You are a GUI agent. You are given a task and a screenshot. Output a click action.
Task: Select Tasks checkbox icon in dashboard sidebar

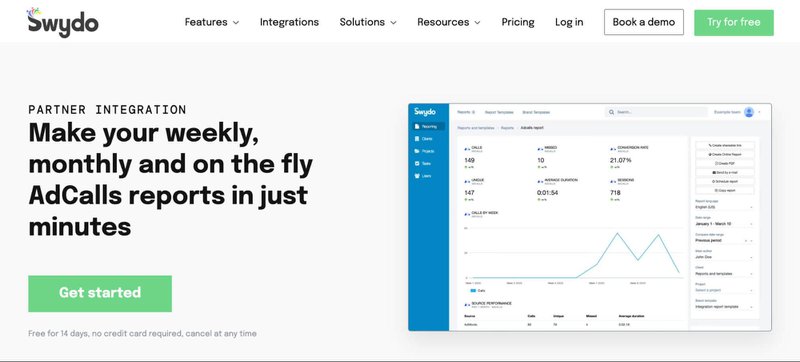[417, 163]
